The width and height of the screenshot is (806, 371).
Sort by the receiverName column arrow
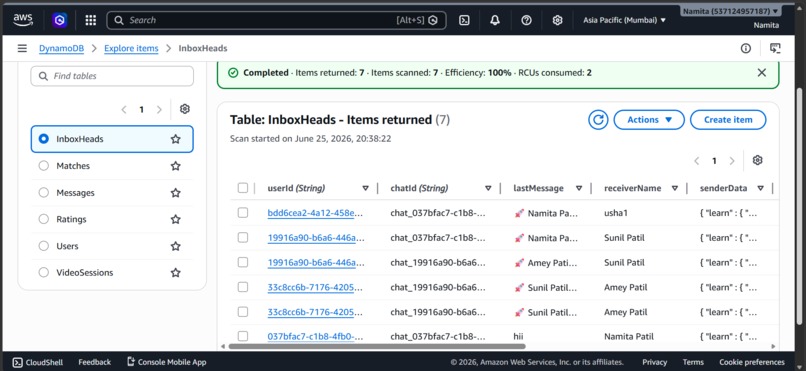click(675, 188)
